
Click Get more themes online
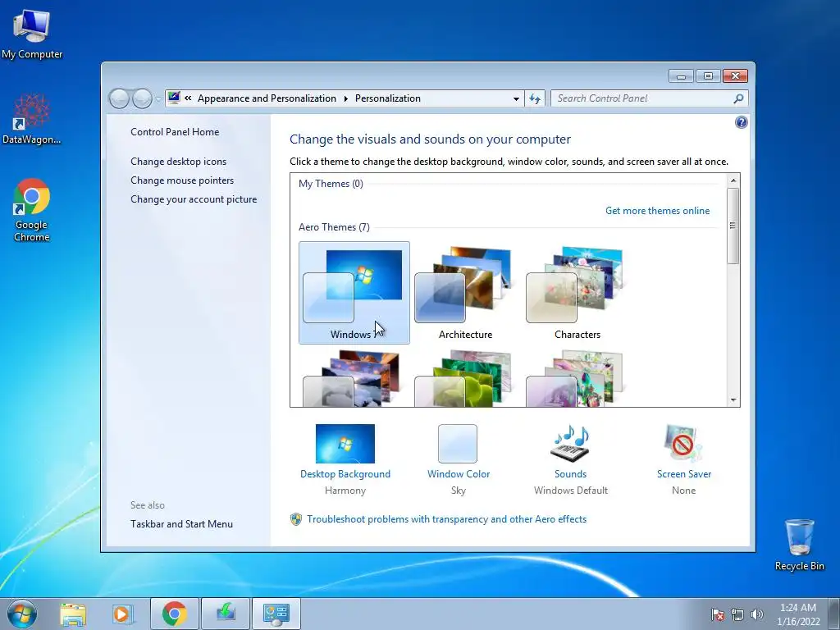[657, 211]
